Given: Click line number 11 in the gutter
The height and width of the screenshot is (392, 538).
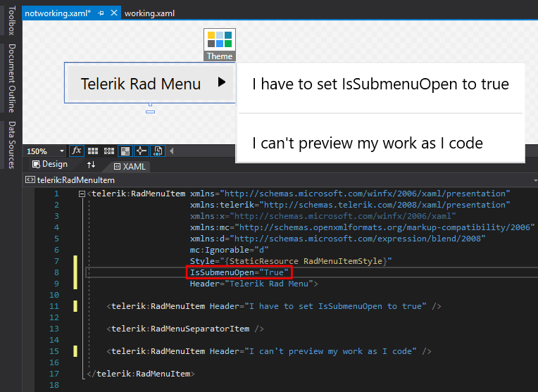Looking at the screenshot, I should click(54, 306).
